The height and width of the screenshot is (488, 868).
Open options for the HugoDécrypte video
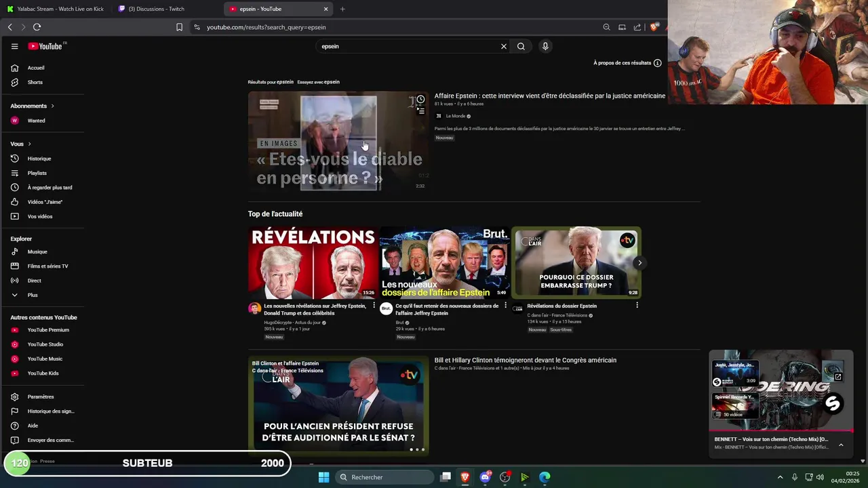[x=374, y=306]
